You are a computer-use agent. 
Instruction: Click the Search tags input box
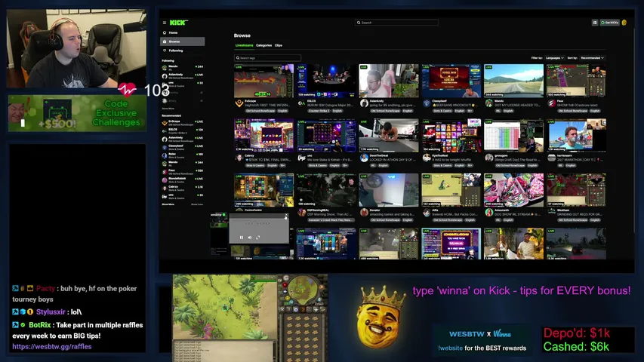[x=267, y=58]
